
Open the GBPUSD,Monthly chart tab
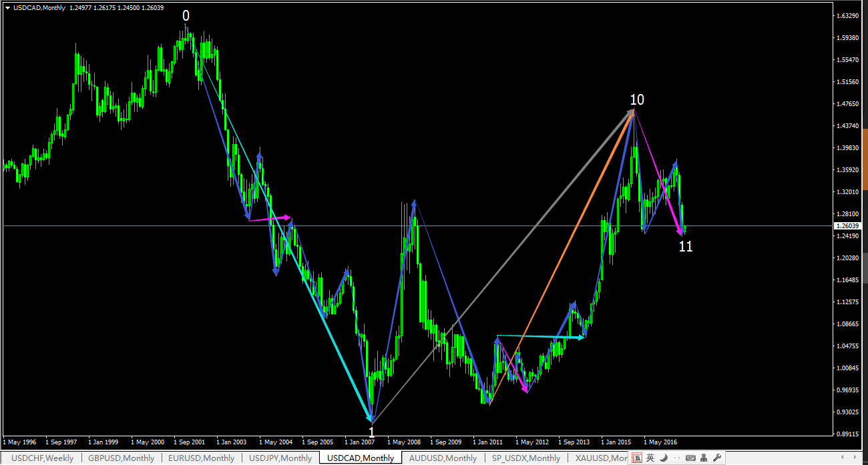(121, 458)
